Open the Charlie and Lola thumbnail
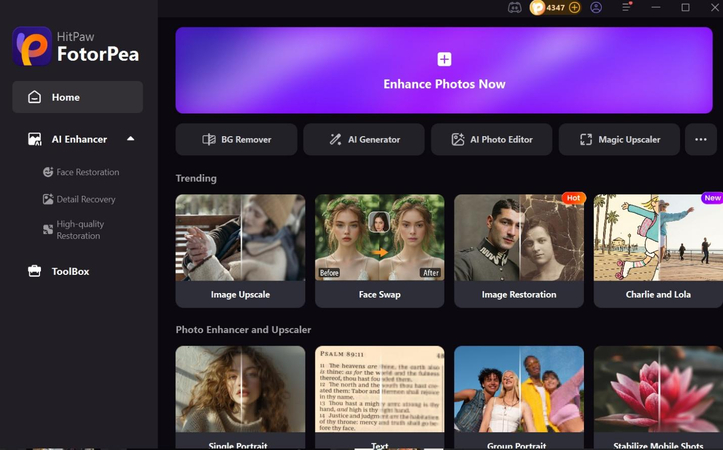This screenshot has height=450, width=723. tap(658, 237)
